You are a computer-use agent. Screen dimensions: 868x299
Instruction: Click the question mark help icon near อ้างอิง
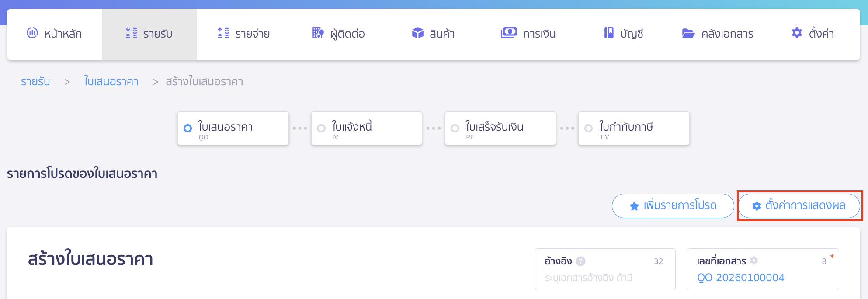click(580, 261)
